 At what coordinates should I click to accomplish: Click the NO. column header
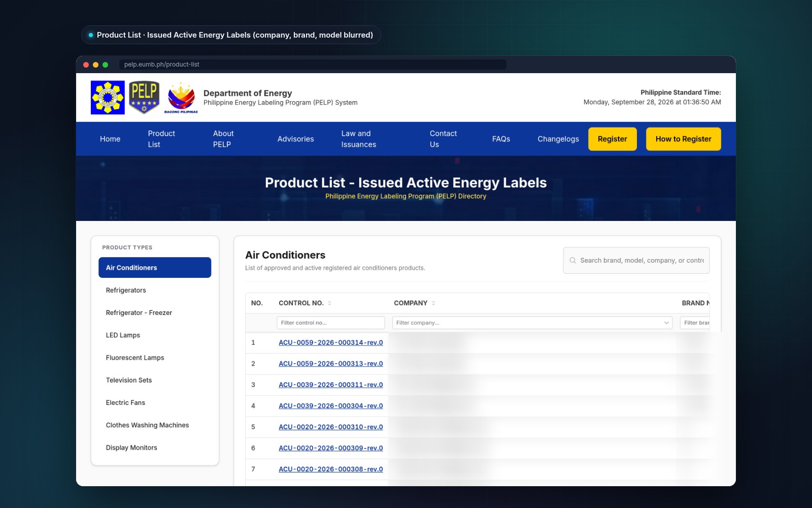tap(257, 303)
